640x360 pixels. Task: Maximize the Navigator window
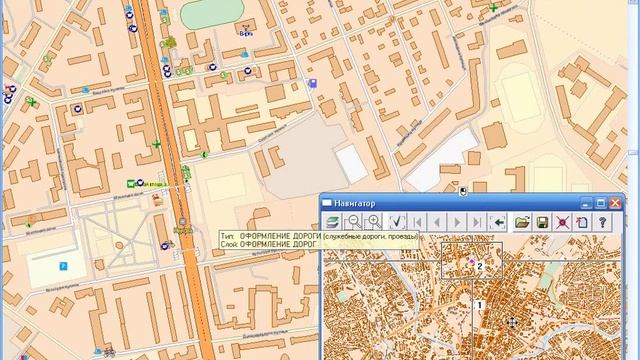tap(600, 203)
